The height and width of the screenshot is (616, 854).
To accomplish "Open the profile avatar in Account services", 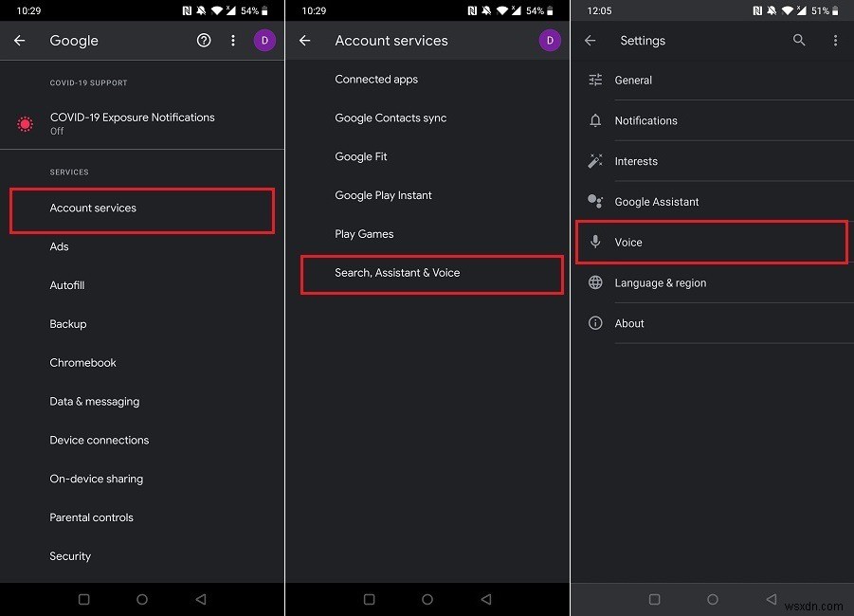I will (x=550, y=41).
